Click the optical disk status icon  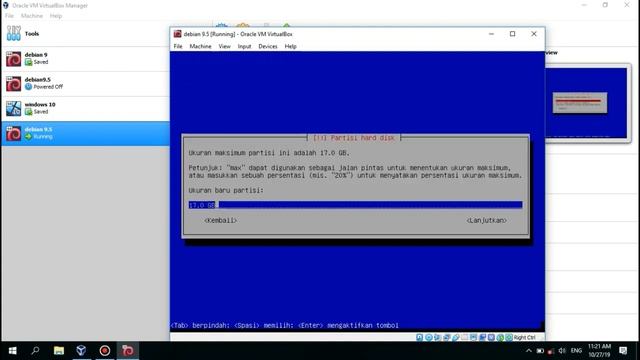pos(429,338)
